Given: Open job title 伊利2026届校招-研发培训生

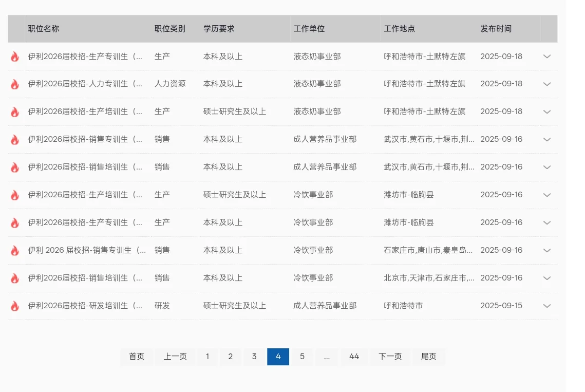Looking at the screenshot, I should (x=85, y=306).
